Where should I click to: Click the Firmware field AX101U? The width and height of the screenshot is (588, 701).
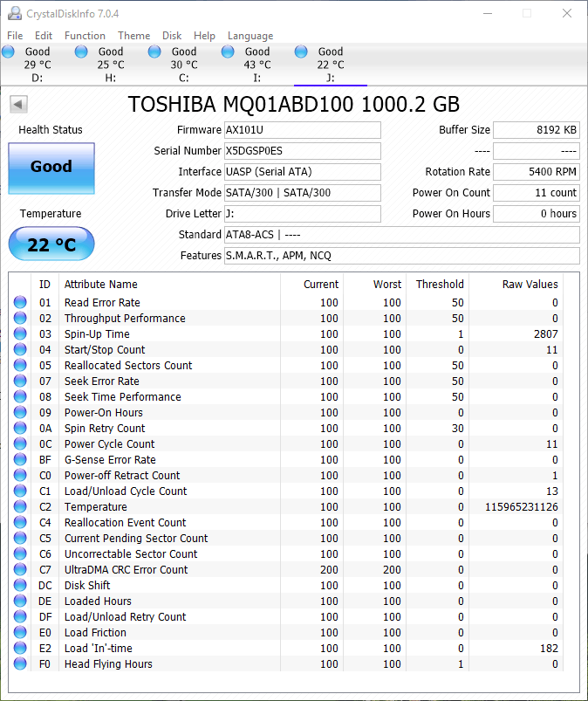(303, 130)
